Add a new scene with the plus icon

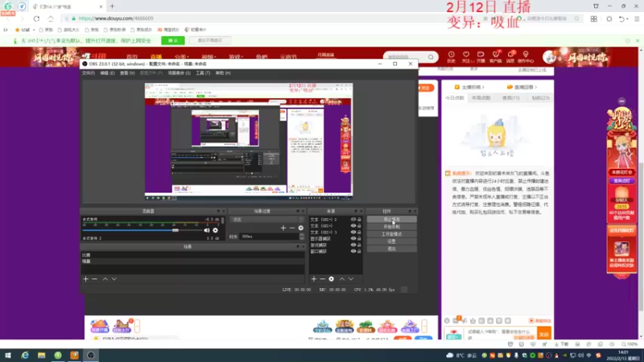coord(85,279)
